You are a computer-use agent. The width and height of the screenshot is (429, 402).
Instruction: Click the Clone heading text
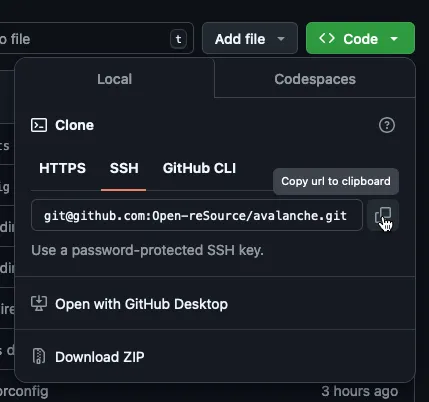pos(74,125)
